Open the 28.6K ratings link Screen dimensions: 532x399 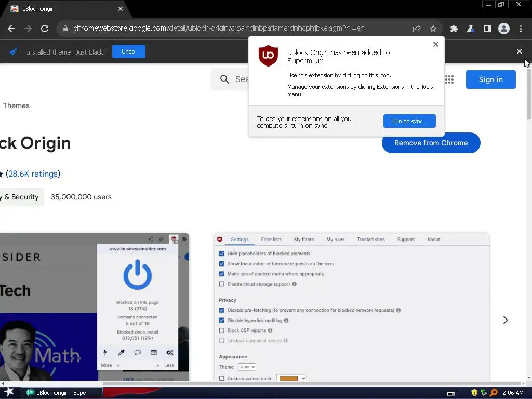[33, 174]
